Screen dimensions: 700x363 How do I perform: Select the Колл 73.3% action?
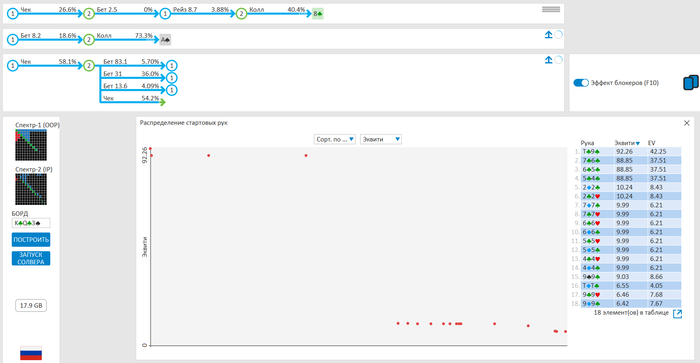click(x=125, y=36)
